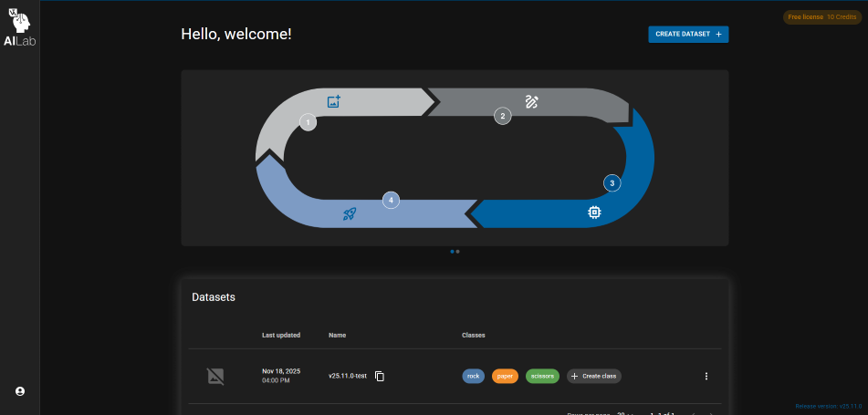
Task: Copy the v25.11.0-test dataset name
Action: [x=381, y=377]
